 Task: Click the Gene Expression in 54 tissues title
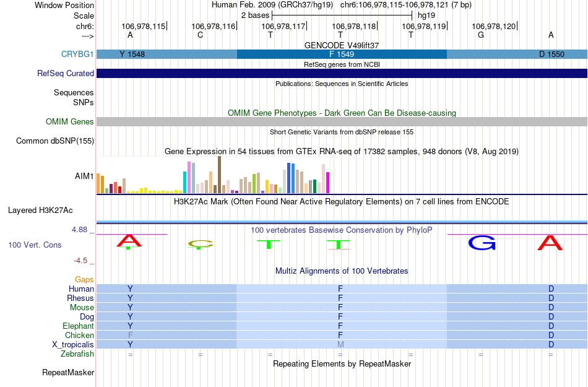tap(342, 152)
